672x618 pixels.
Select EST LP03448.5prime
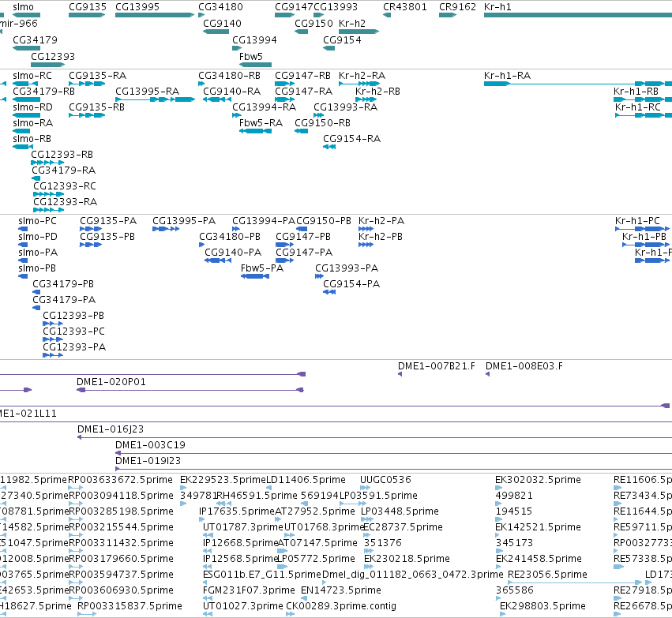[400, 511]
